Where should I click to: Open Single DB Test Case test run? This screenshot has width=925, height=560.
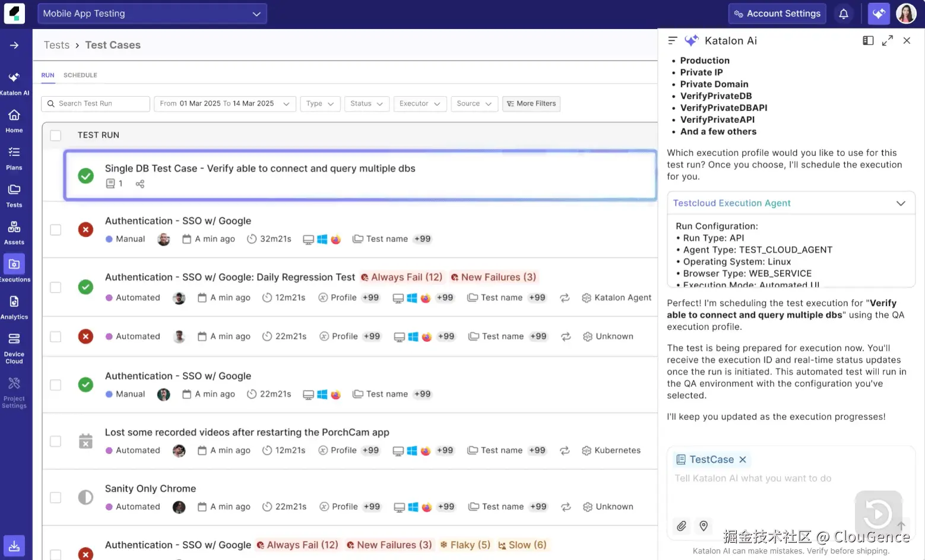pyautogui.click(x=260, y=168)
